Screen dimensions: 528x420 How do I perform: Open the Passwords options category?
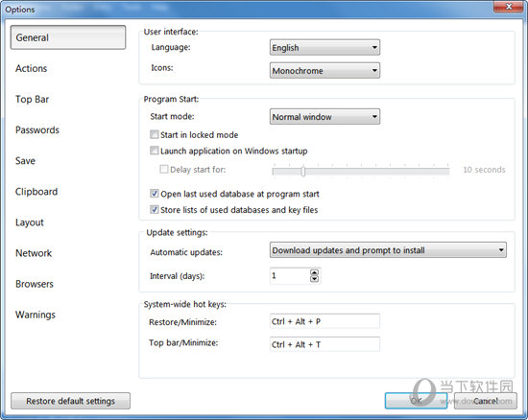click(37, 129)
